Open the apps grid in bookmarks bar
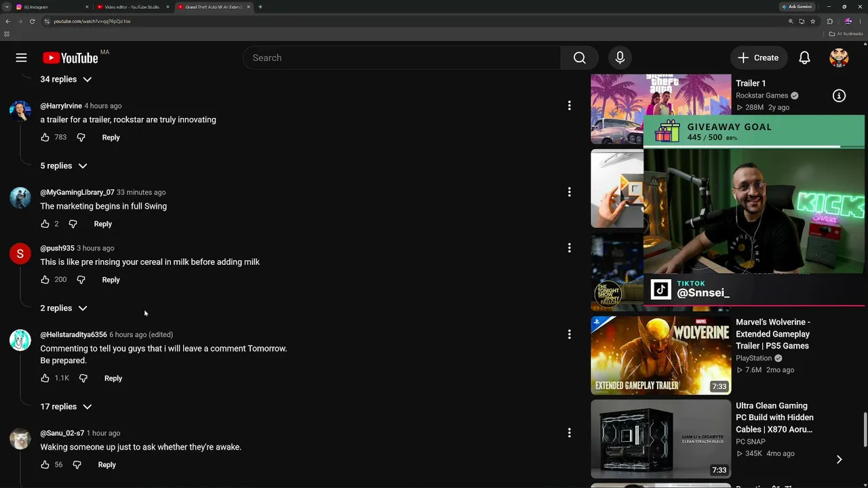868x488 pixels. 7,34
